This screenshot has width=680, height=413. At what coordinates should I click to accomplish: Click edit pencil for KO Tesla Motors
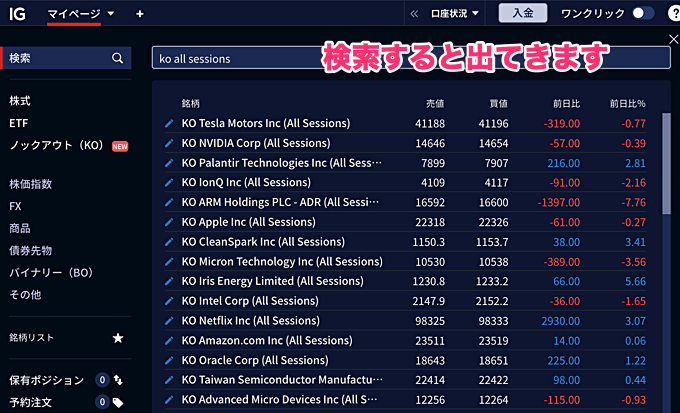point(169,124)
